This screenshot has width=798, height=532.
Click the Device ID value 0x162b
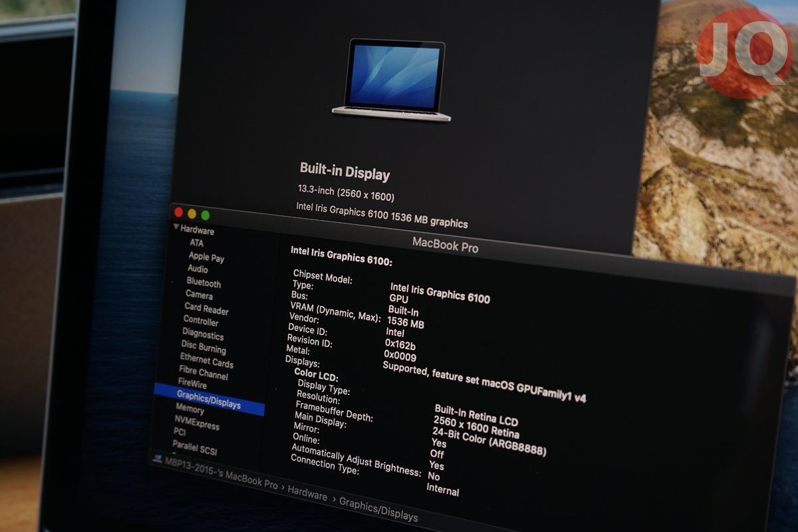click(400, 345)
